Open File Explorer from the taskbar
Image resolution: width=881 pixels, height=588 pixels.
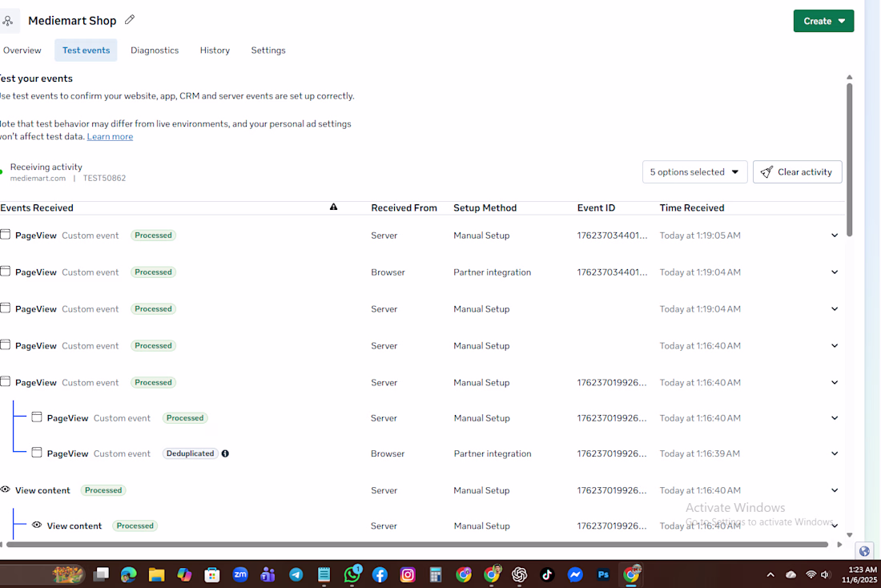click(x=156, y=574)
